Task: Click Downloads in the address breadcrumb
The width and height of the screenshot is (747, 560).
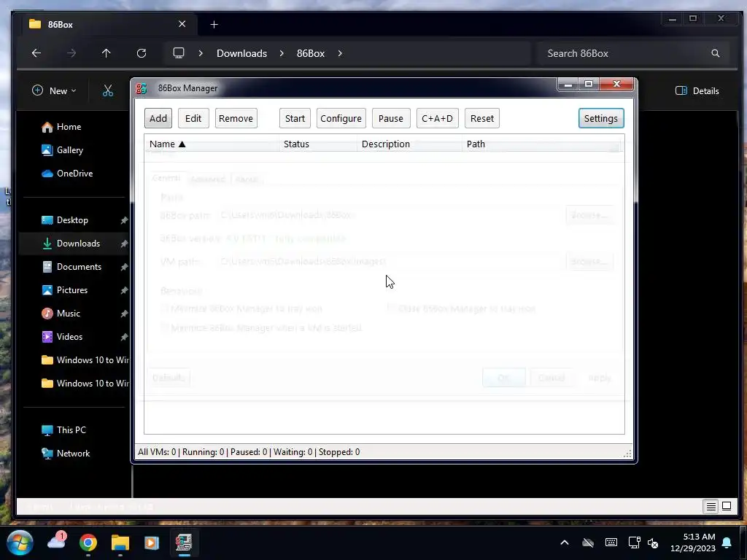Action: pyautogui.click(x=241, y=53)
